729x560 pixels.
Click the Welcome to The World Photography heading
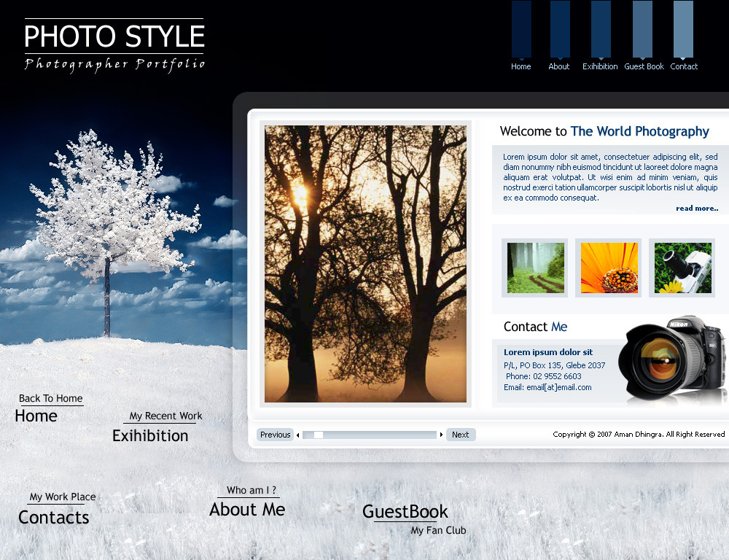point(604,131)
